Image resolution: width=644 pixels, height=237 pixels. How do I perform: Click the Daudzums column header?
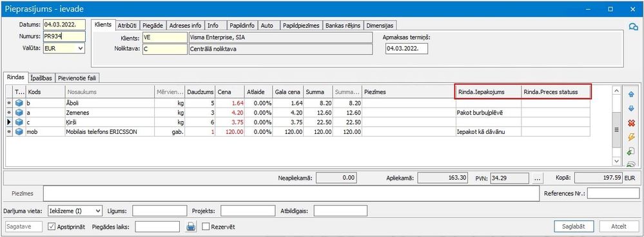[x=200, y=92]
